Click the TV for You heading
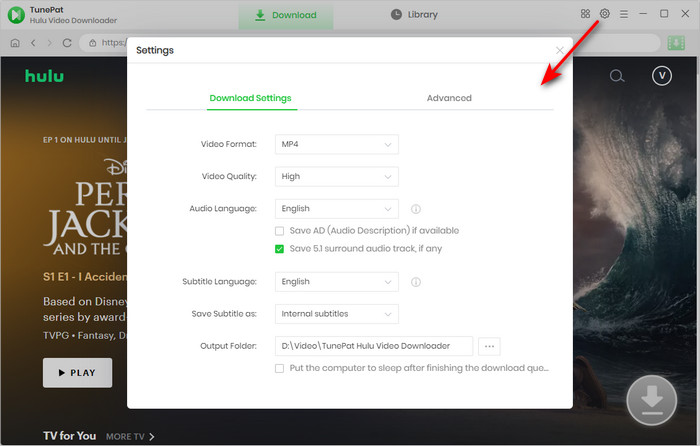700x446 pixels. (x=70, y=436)
